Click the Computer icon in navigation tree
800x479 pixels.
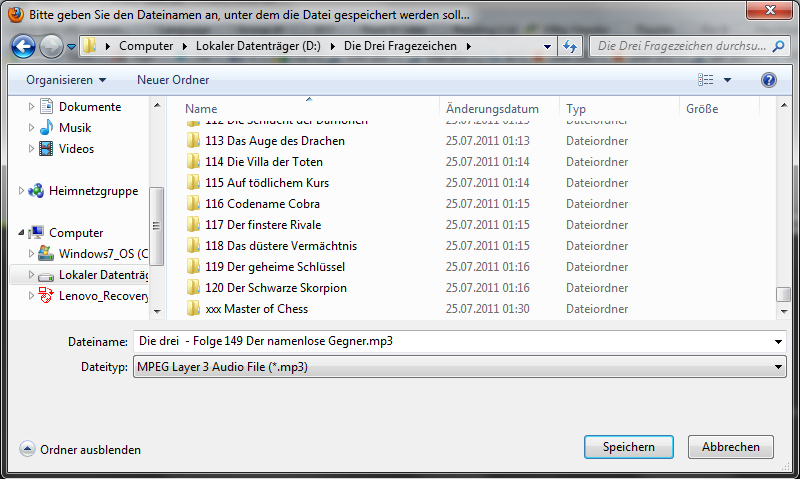coord(36,233)
